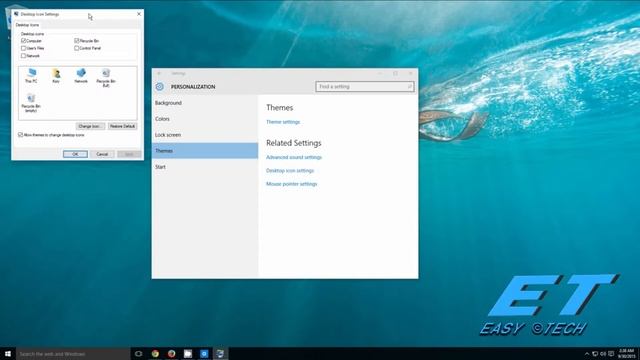
Task: Click the taskbar Search the web and Windows box
Action: coord(73,353)
